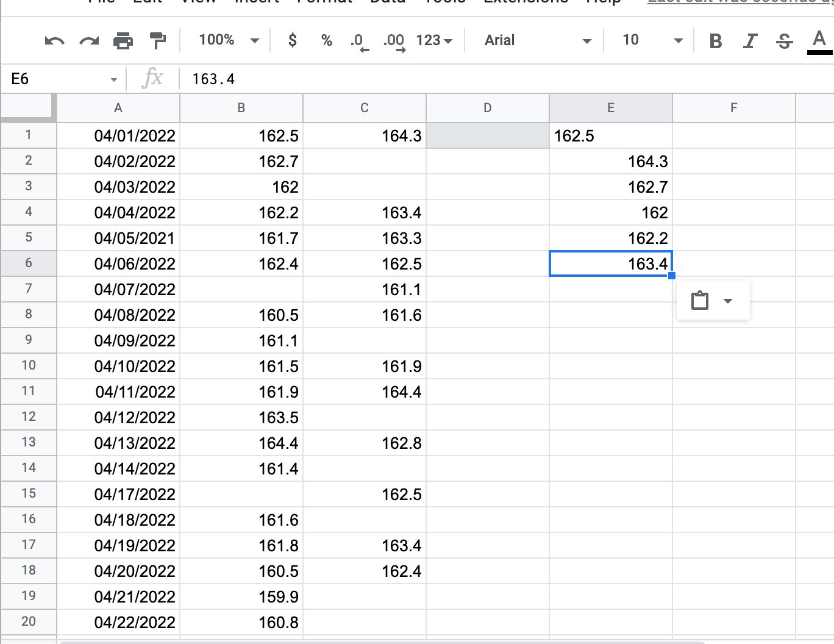Toggle italic formatting
The height and width of the screenshot is (644, 834).
750,41
